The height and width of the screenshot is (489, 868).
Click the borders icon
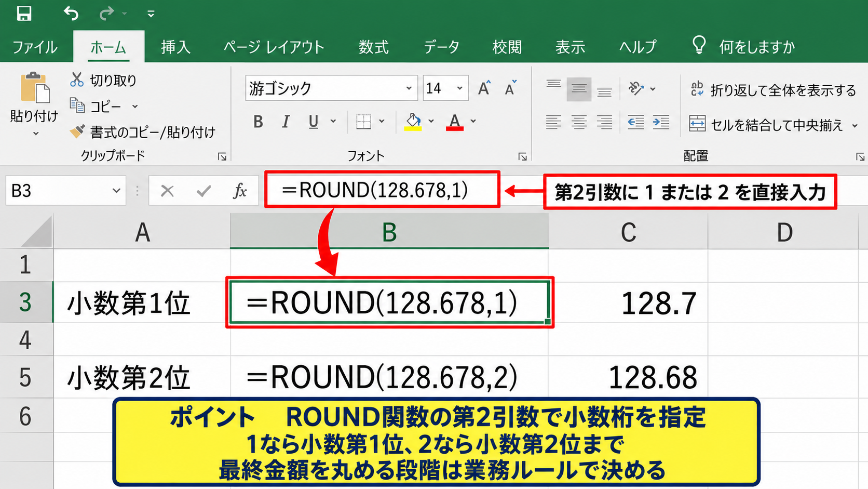[x=363, y=122]
